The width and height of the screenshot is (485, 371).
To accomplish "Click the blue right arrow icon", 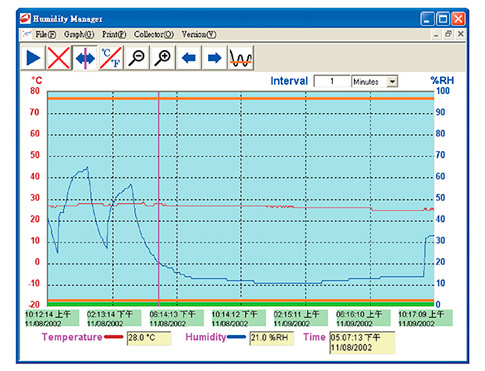I will tap(214, 58).
